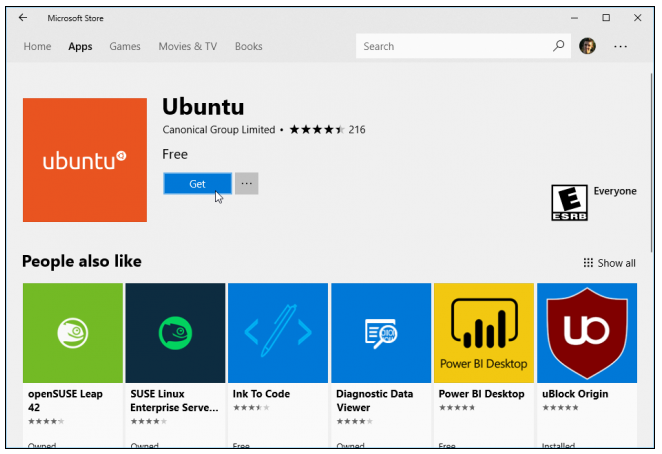Open the user account avatar
662x454 pixels.
[587, 46]
